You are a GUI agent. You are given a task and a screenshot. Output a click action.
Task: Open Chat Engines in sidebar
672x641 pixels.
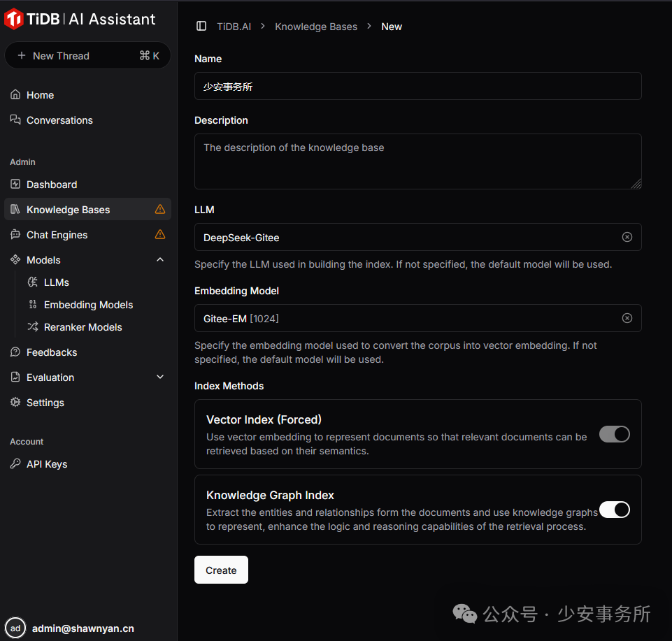(87, 234)
